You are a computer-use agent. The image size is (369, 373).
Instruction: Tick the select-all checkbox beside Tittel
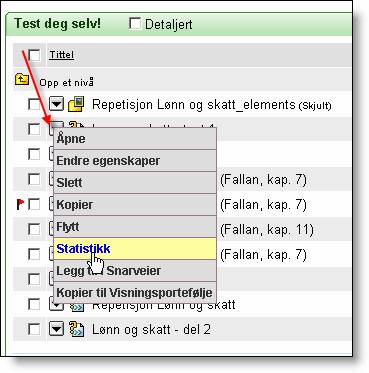(34, 55)
